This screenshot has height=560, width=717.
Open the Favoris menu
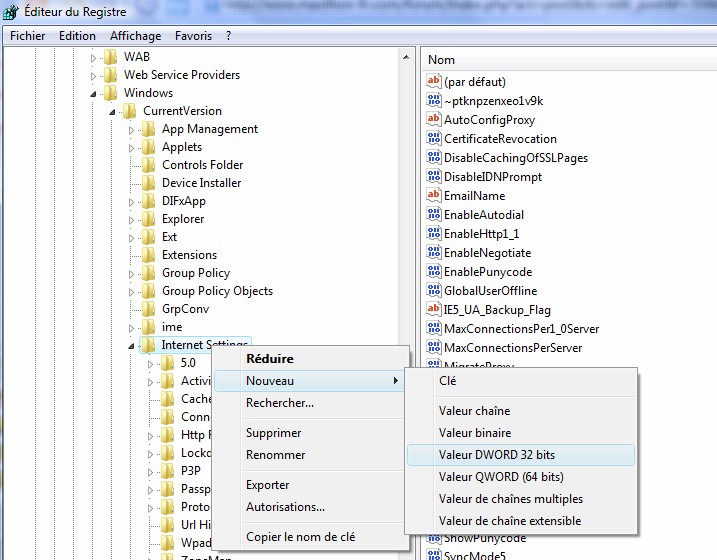tap(193, 36)
